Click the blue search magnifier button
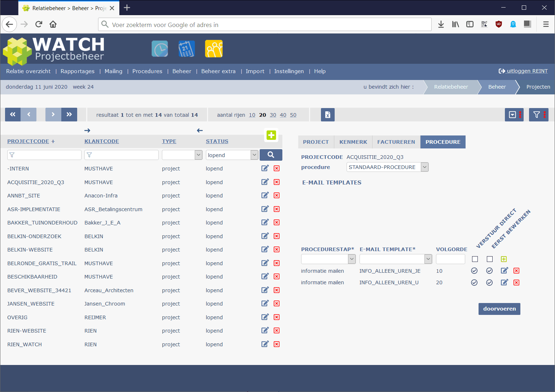This screenshot has height=392, width=555. [x=271, y=155]
